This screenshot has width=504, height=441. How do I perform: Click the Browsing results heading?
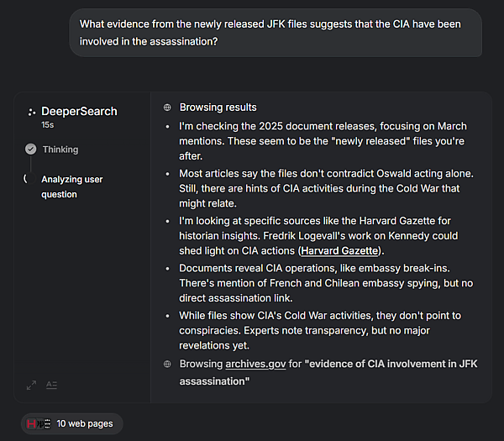point(218,108)
